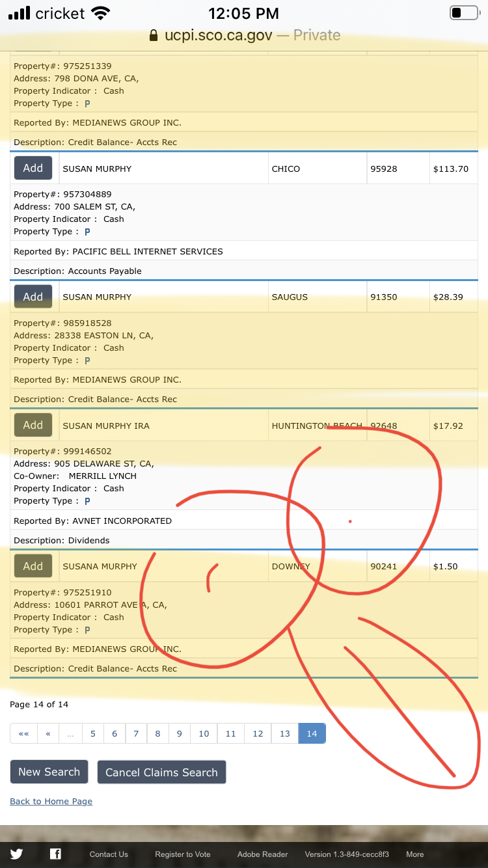Select the ZIP code 95928
Screen dimensions: 488x868
click(x=384, y=169)
